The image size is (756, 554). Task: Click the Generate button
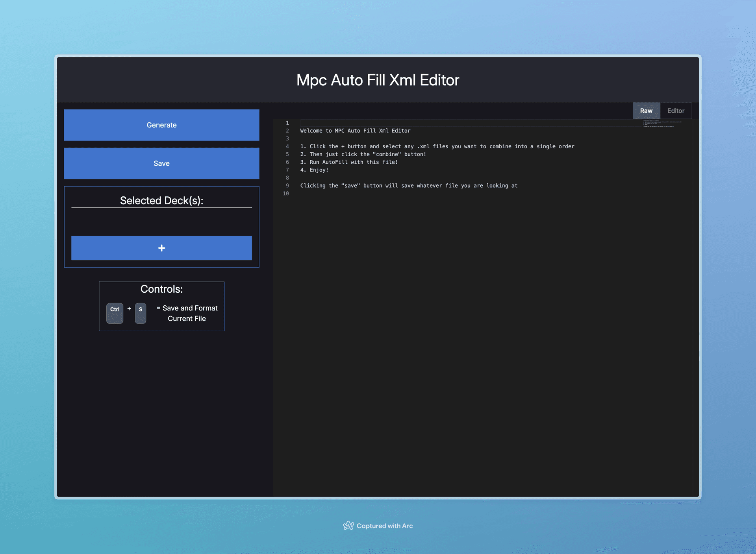(x=161, y=125)
